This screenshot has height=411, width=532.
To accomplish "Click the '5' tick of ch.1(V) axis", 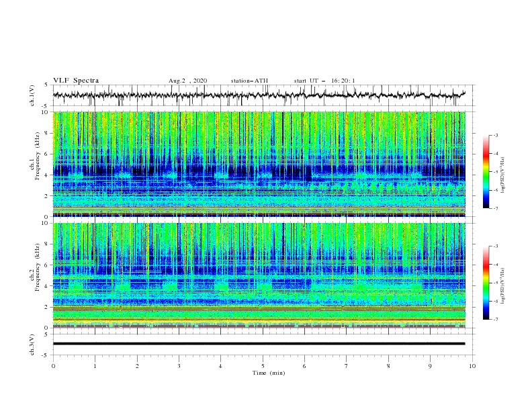I will pyautogui.click(x=47, y=85).
